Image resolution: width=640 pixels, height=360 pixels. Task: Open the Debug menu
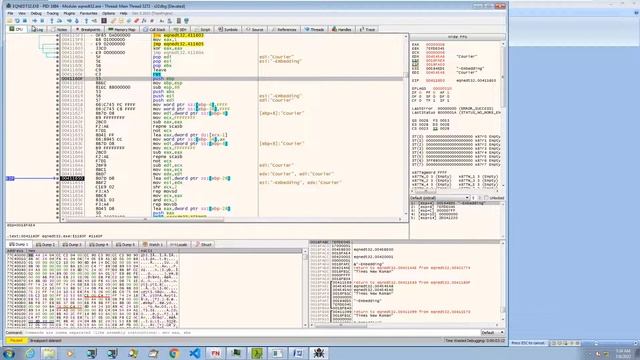[x=36, y=13]
